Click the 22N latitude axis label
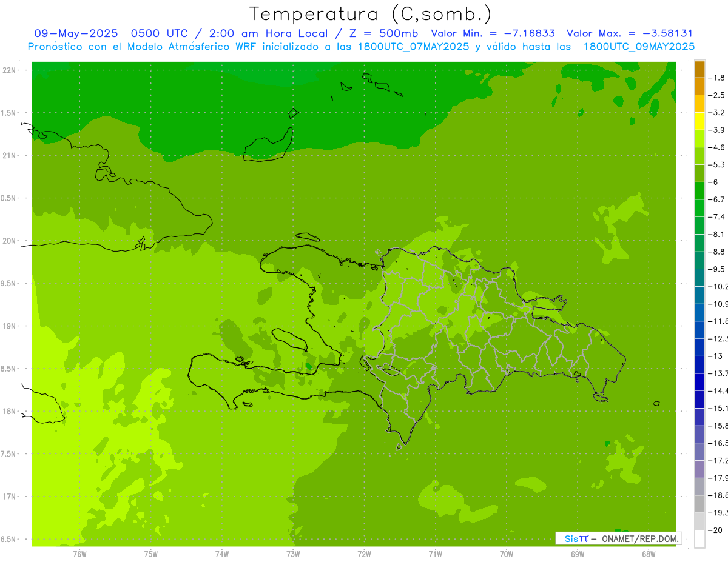Viewport: 728px width, 562px height. coord(9,70)
